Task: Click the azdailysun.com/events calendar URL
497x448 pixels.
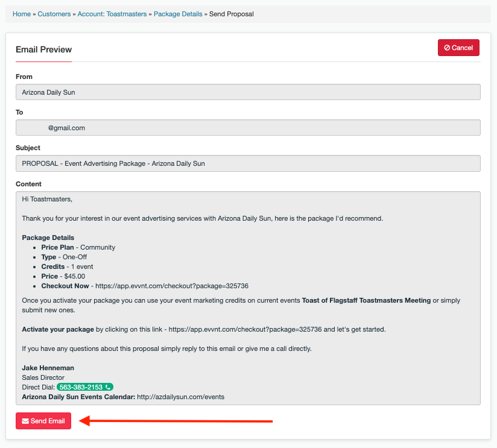Action: pos(181,397)
